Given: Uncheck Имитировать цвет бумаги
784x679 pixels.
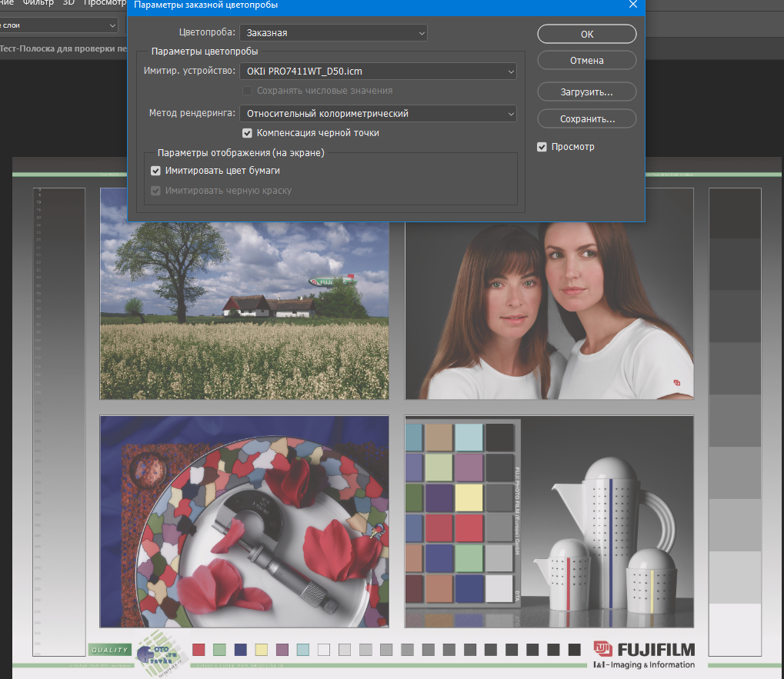Looking at the screenshot, I should tap(156, 171).
